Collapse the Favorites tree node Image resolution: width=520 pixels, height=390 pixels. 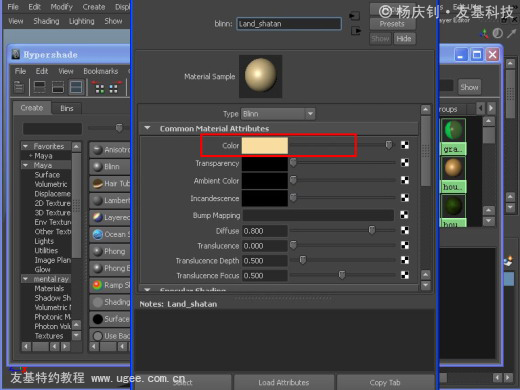pos(25,146)
